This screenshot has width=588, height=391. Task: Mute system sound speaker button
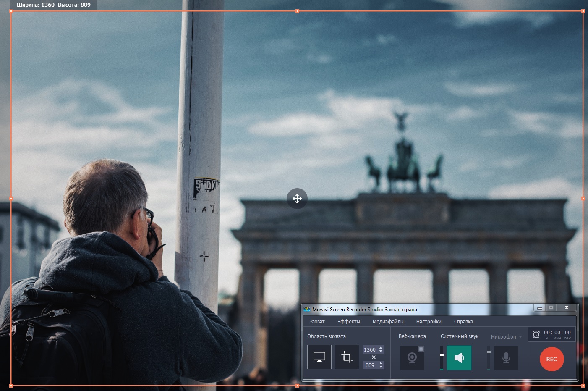459,358
